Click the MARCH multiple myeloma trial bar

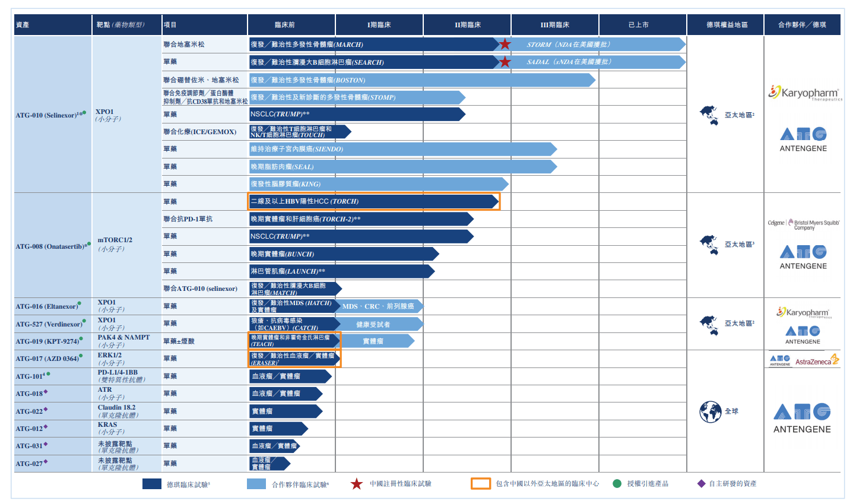pos(374,45)
